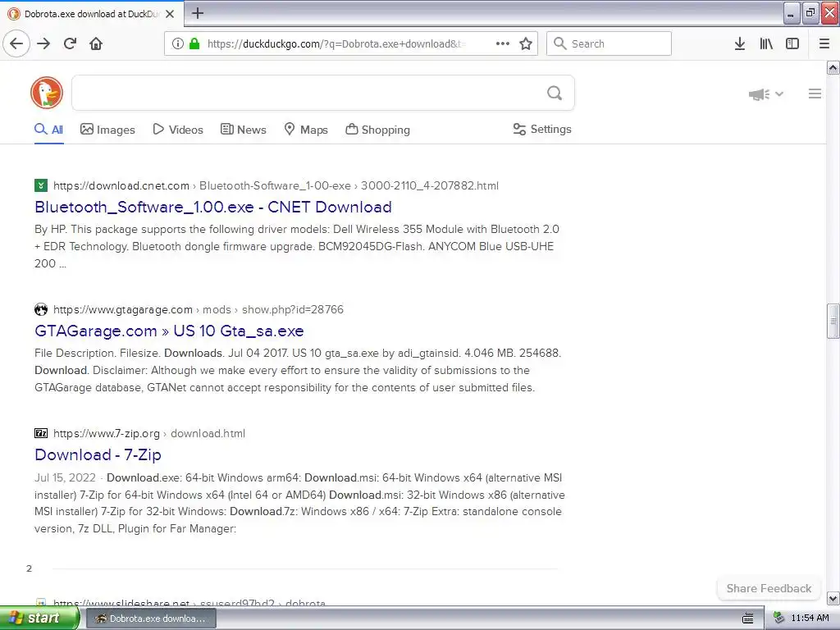Open the Firefox downloads arrow

pos(740,43)
